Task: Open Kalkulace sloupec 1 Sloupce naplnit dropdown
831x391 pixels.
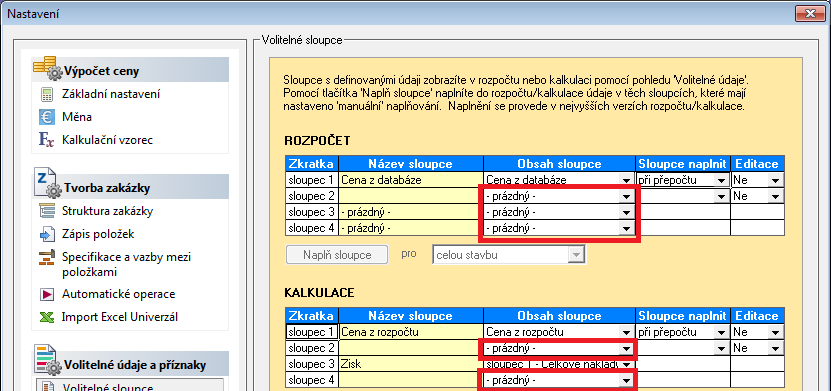Action: 721,333
